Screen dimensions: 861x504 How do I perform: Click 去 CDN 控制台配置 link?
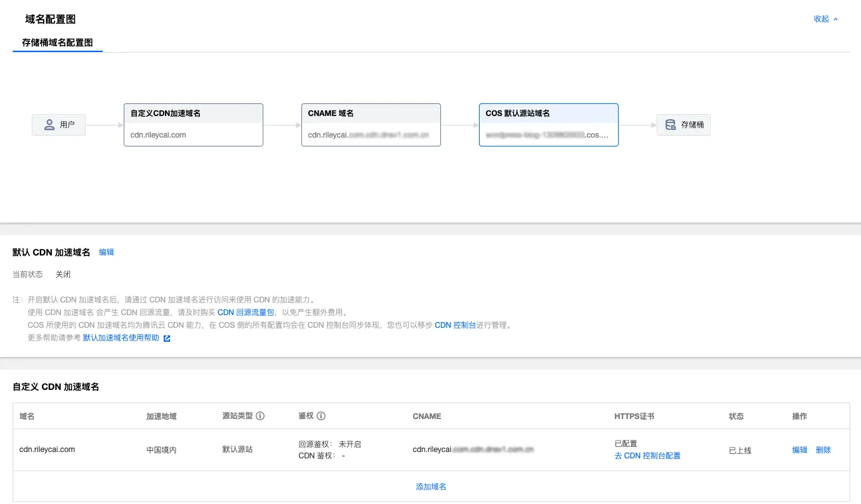[x=648, y=456]
